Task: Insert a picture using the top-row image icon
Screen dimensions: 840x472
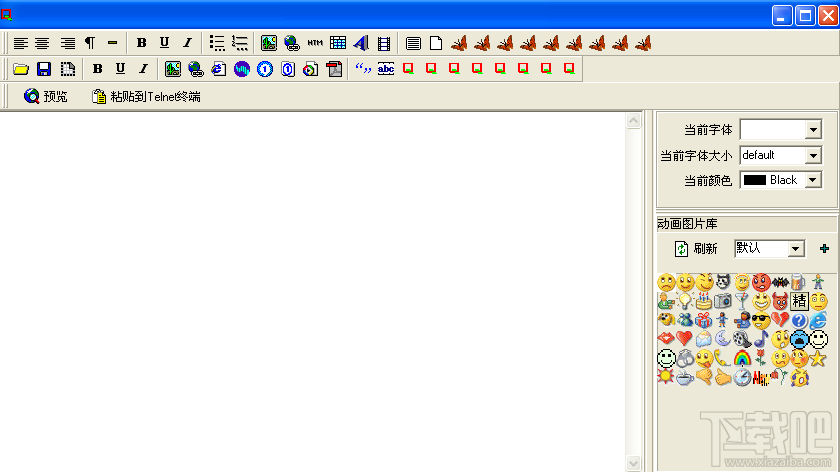Action: [269, 43]
